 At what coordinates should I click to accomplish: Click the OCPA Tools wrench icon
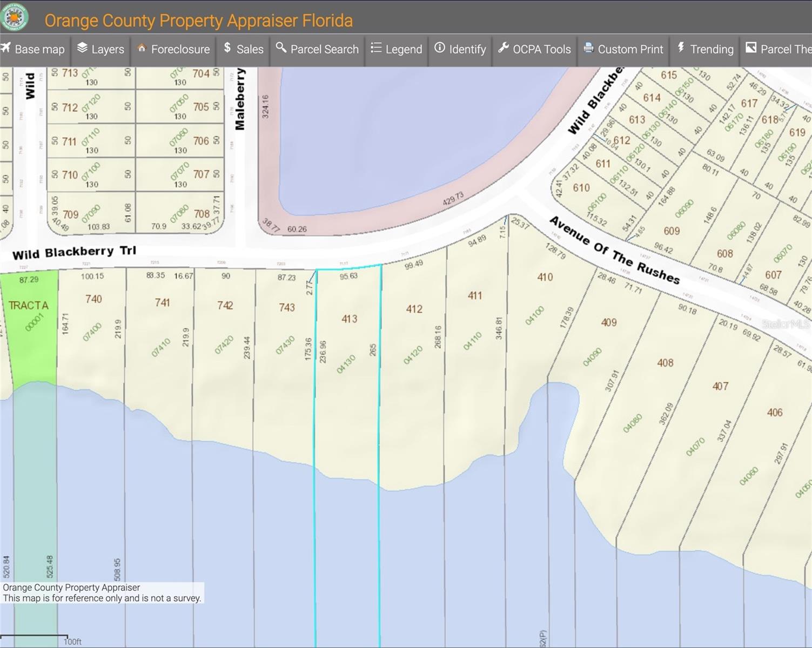point(504,48)
